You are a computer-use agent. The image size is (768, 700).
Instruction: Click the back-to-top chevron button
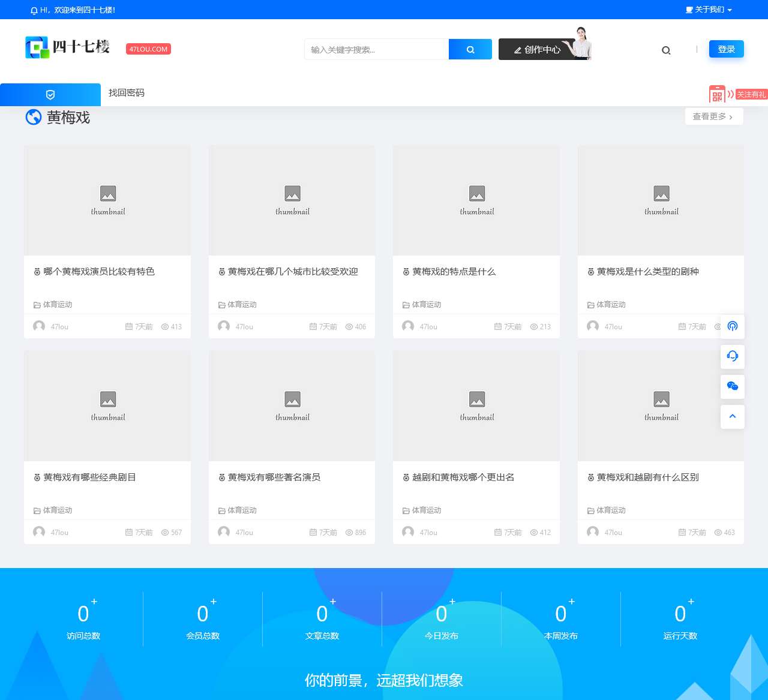click(x=732, y=416)
